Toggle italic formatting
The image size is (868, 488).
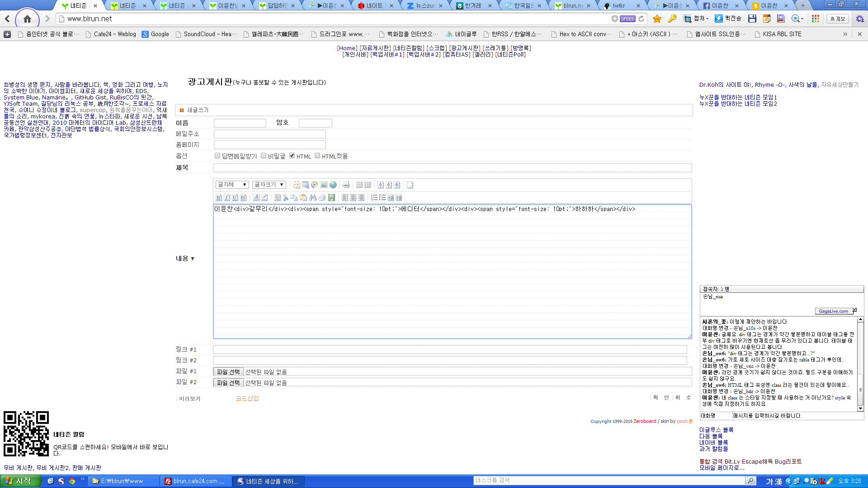click(x=227, y=197)
